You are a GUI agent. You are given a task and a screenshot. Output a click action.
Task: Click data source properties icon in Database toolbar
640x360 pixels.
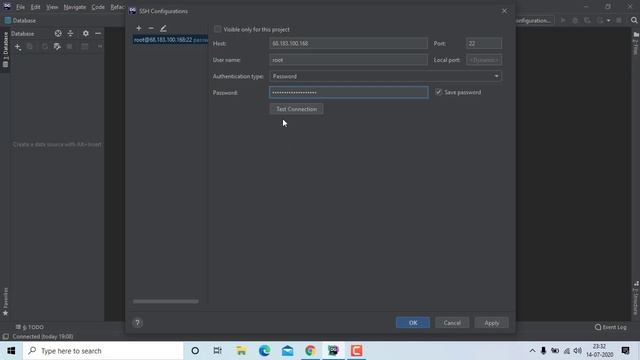[57, 47]
